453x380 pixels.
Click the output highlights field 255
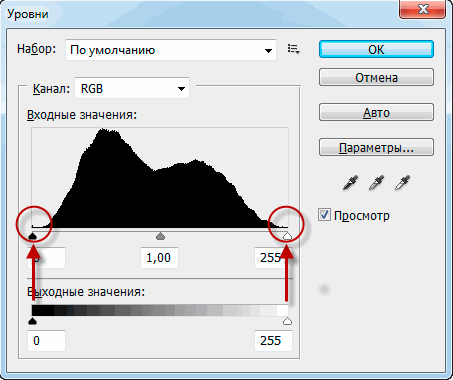[x=273, y=340]
